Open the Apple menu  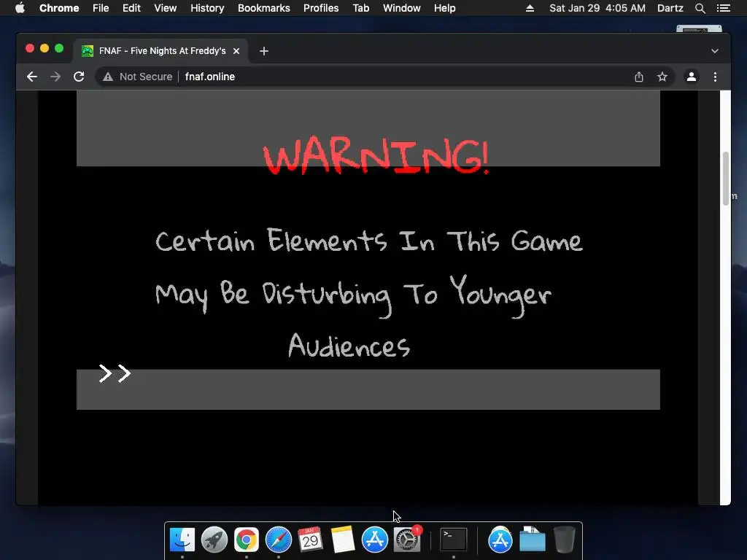click(x=20, y=8)
